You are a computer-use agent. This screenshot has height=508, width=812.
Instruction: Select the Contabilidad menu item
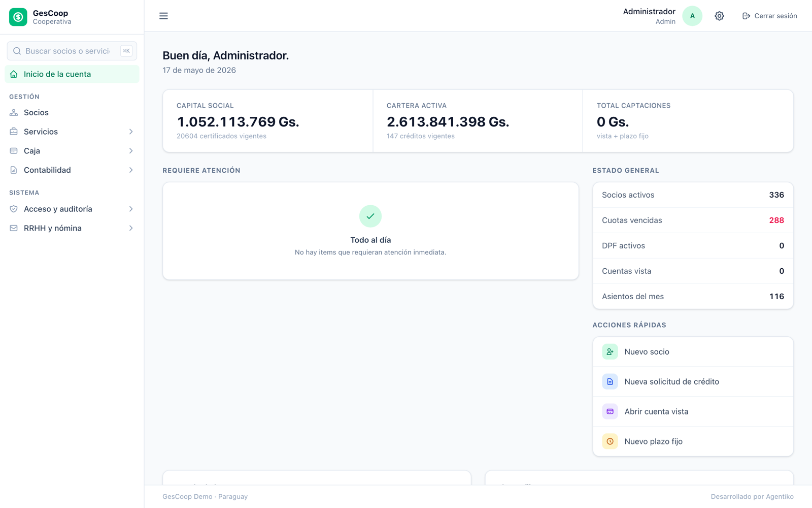click(72, 170)
